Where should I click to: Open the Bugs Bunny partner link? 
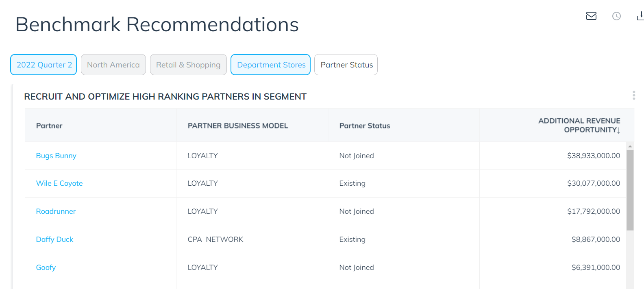[x=56, y=156]
